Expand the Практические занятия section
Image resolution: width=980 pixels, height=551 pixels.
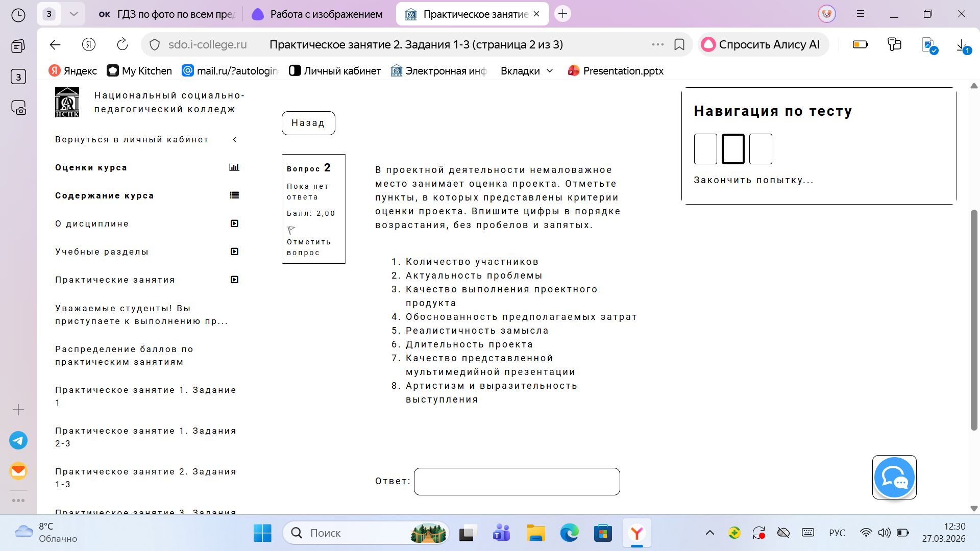[x=234, y=280]
